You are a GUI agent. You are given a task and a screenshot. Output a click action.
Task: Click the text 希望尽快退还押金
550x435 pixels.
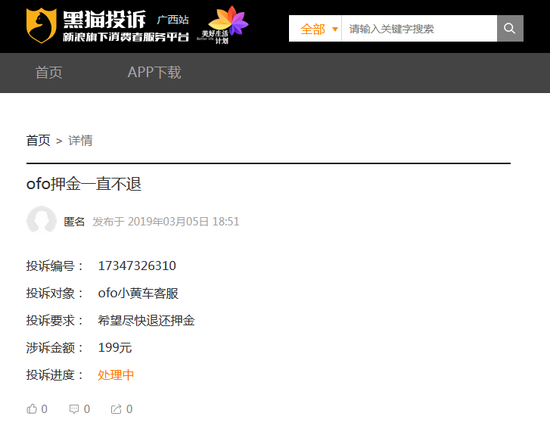(146, 321)
